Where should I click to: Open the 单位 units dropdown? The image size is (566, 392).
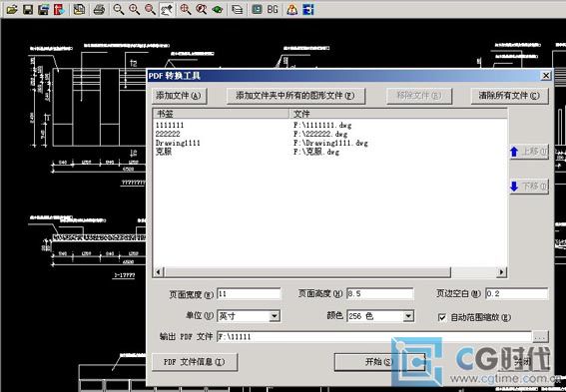point(275,316)
